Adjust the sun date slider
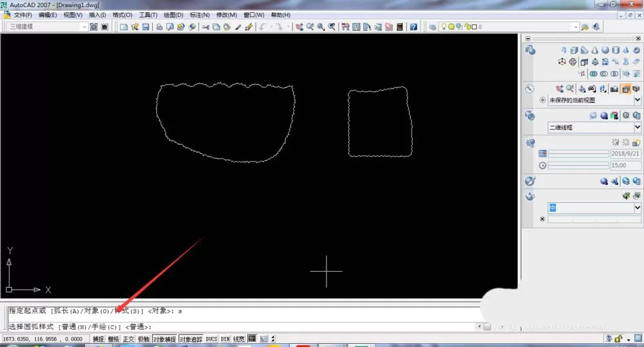This screenshot has height=347, width=644. 578,154
